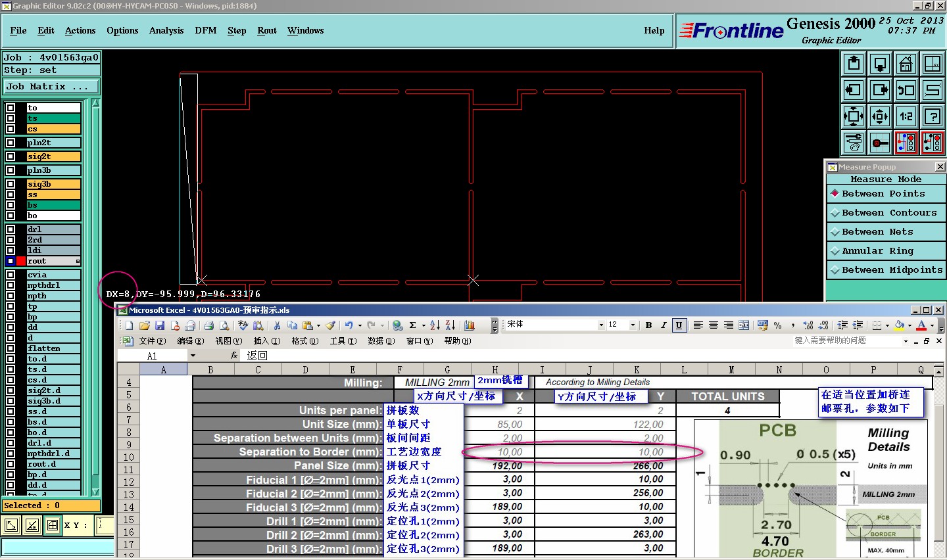The image size is (947, 560).
Task: Toggle visibility checkbox of layer drl
Action: [11, 229]
